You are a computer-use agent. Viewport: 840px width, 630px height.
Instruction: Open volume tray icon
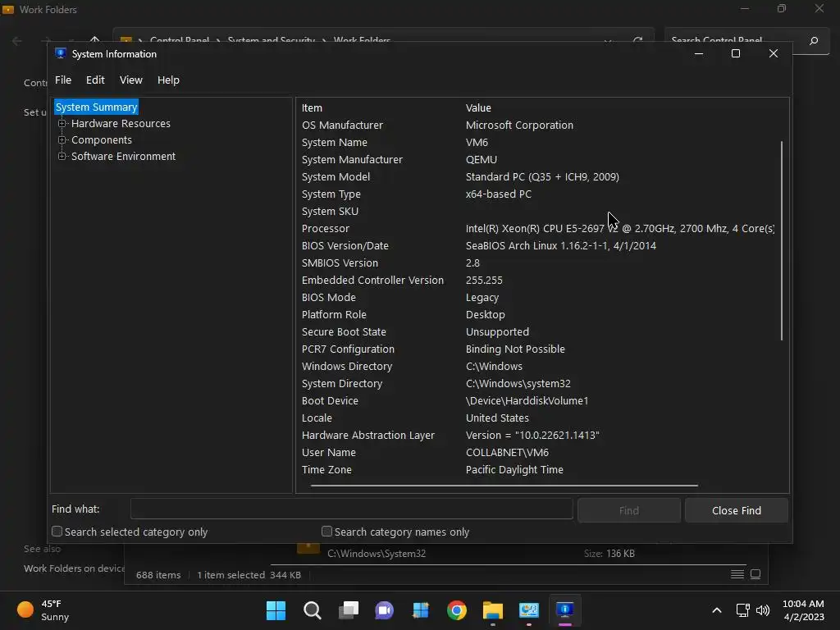click(x=762, y=610)
